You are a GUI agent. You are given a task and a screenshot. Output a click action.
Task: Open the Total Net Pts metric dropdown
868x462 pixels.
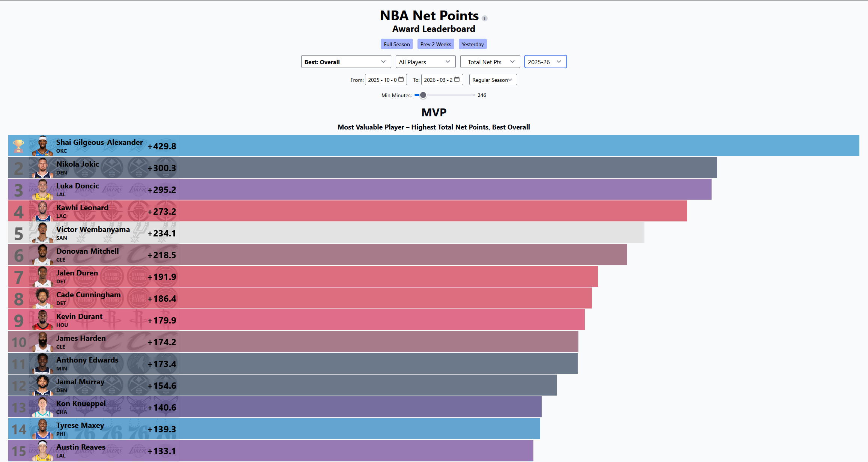click(490, 62)
